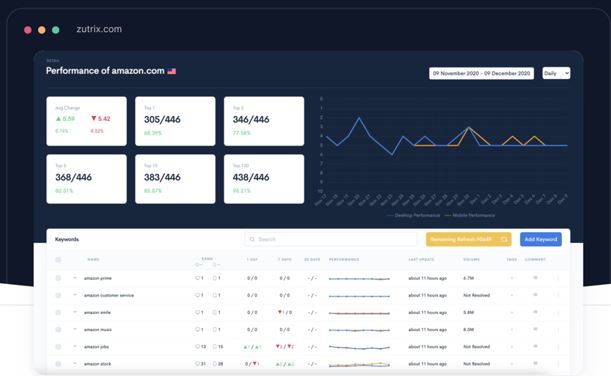Check the amazon smile keyword checkbox

coord(58,312)
